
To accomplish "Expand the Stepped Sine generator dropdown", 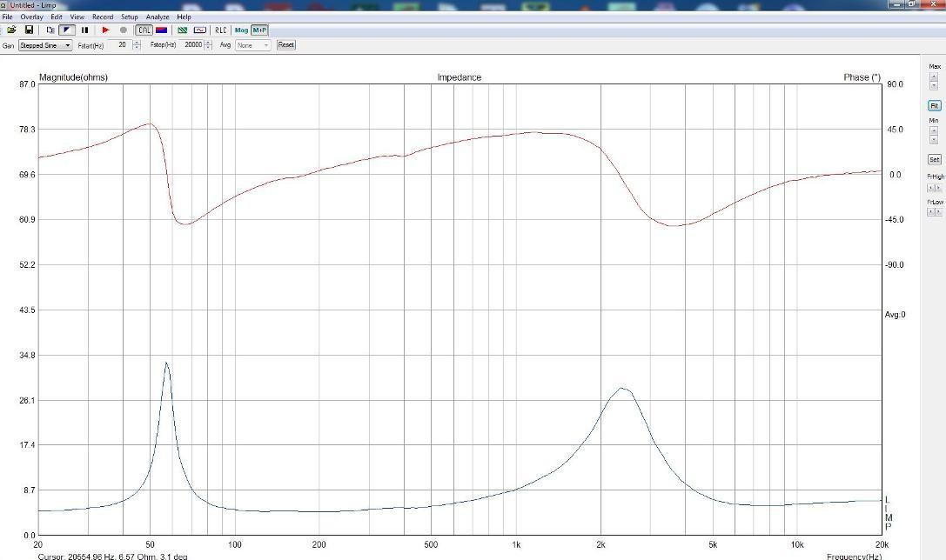I will tap(45, 45).
